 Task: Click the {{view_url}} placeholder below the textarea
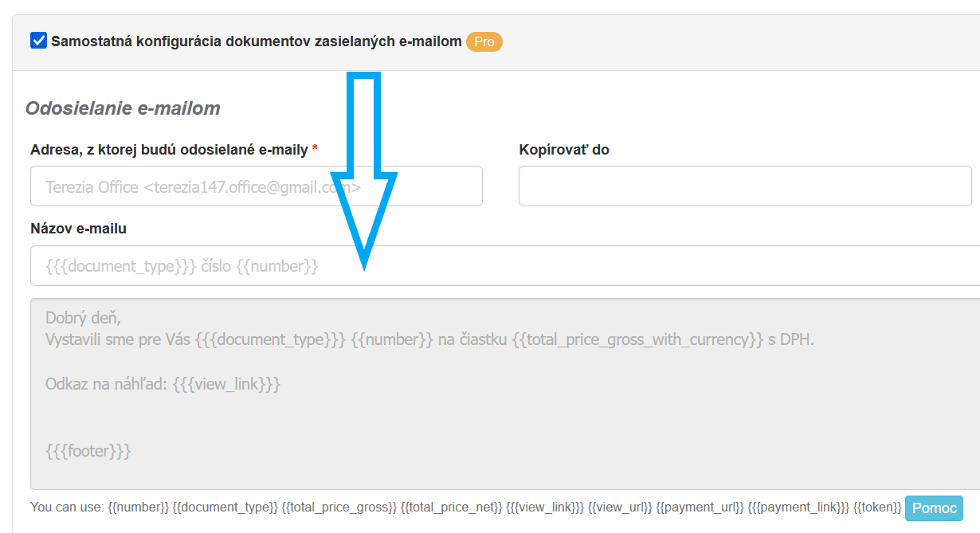coord(620,508)
